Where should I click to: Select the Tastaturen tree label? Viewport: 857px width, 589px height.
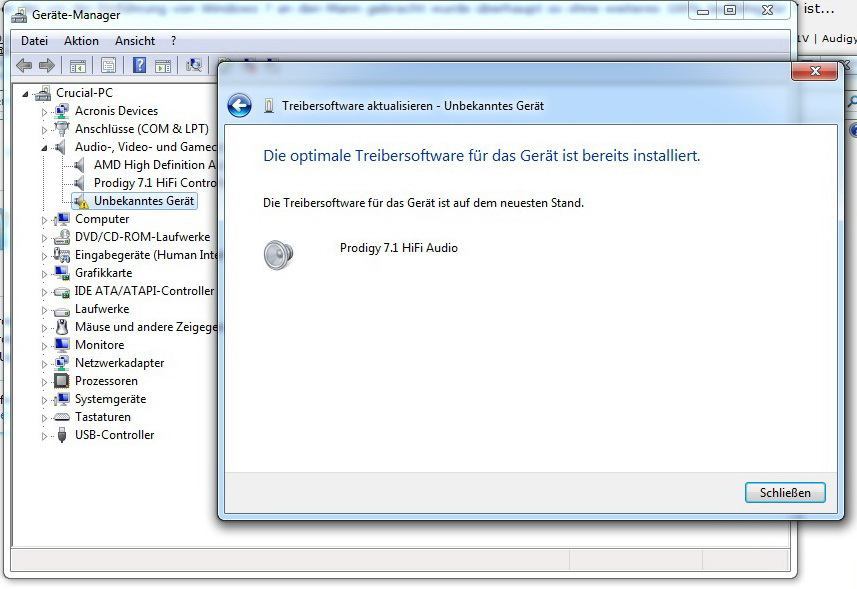(103, 417)
